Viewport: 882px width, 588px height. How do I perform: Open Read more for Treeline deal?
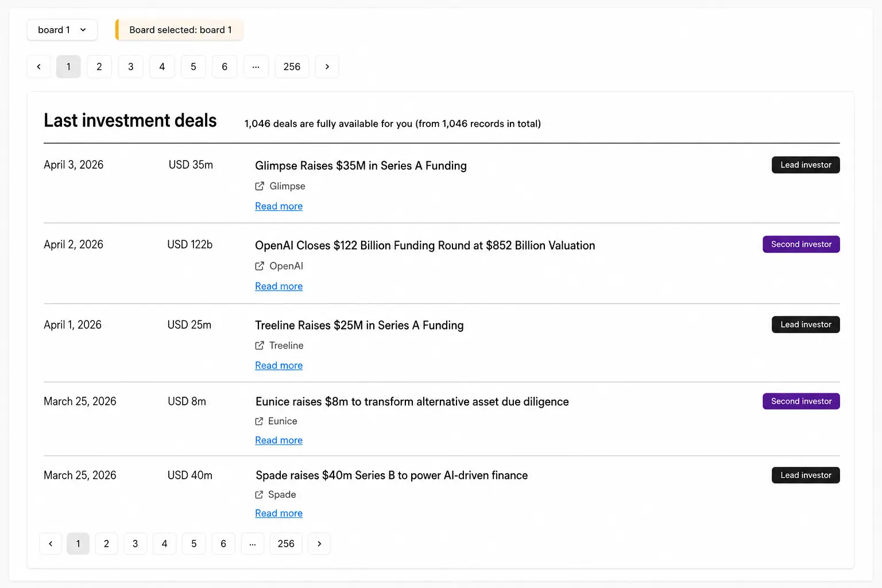278,365
